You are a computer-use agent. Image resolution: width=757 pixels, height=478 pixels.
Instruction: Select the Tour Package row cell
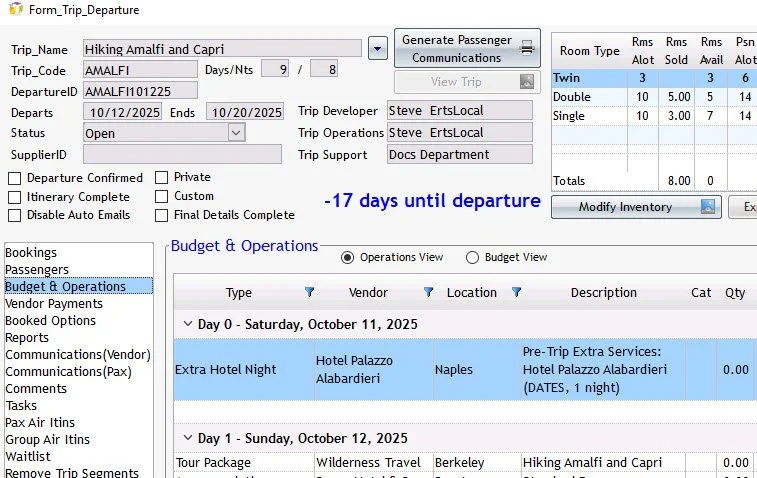tap(244, 463)
